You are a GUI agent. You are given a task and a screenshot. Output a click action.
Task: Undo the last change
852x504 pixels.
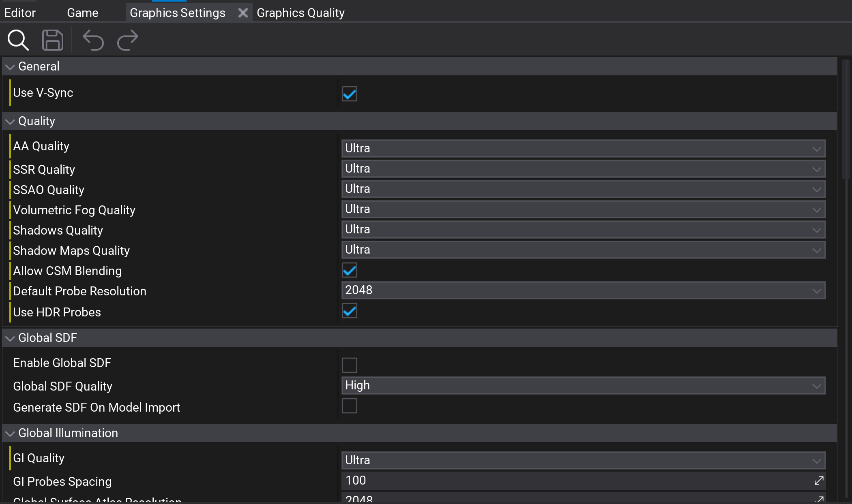coord(92,40)
